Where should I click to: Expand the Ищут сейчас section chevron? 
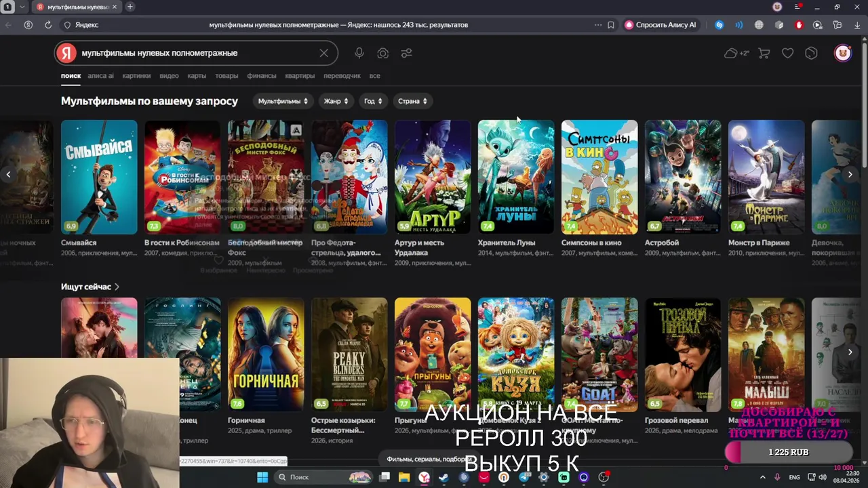tap(117, 287)
